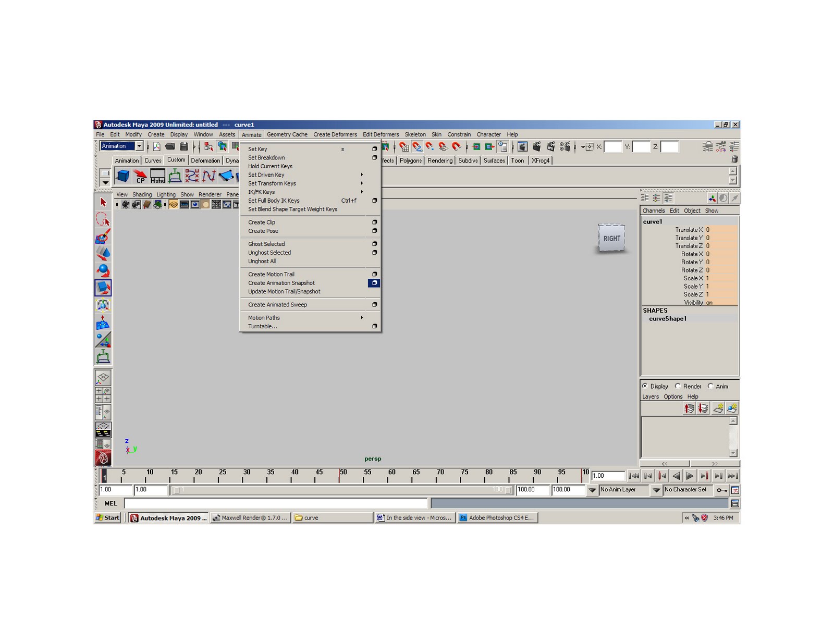
Task: Open the Skeleton menu
Action: click(x=415, y=134)
